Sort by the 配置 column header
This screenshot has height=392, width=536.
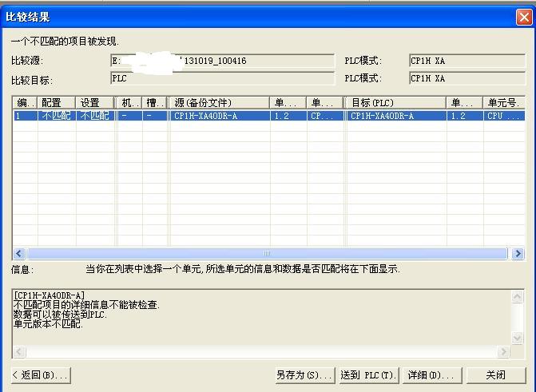click(56, 103)
